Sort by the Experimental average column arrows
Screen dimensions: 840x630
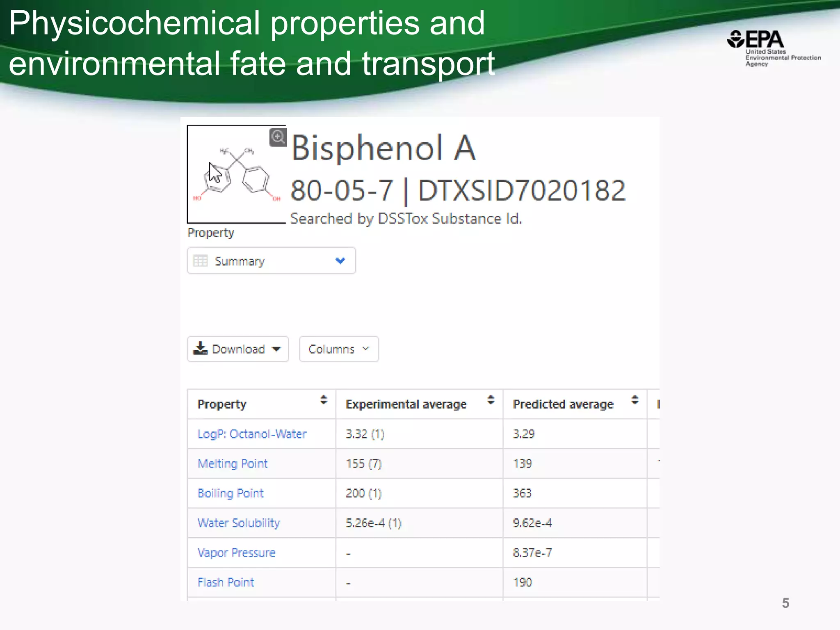[x=491, y=400]
